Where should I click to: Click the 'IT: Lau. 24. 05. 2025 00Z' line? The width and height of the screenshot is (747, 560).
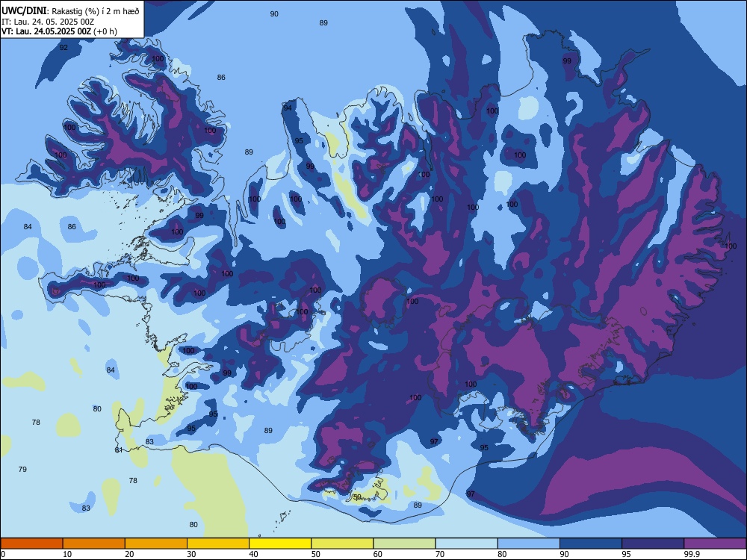[x=48, y=22]
